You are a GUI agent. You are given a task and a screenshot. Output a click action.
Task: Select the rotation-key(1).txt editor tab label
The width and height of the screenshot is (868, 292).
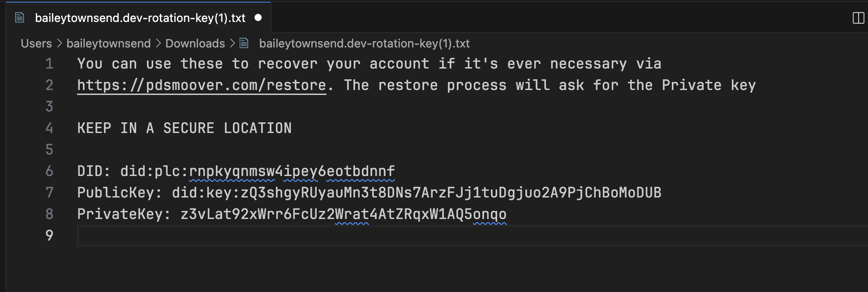point(140,18)
